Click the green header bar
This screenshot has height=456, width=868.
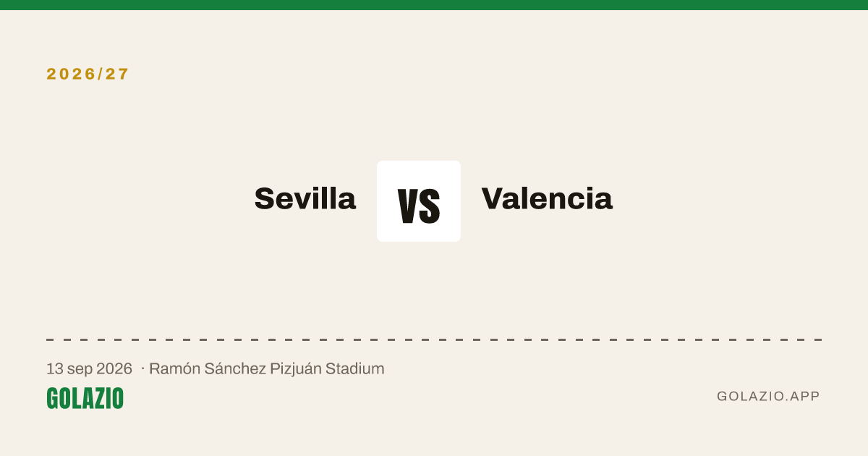434,5
